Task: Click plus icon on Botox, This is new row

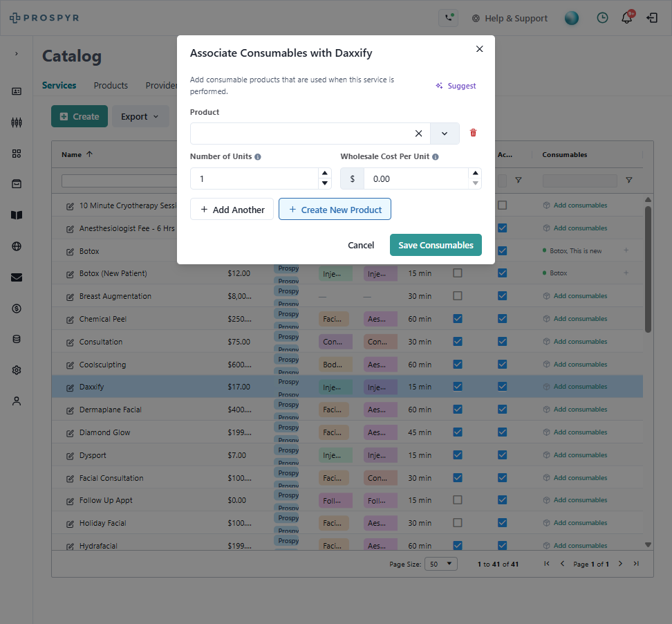Action: click(x=626, y=250)
